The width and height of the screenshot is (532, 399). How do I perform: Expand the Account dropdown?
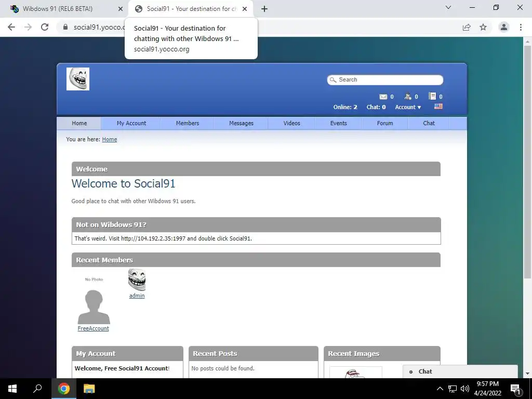click(408, 107)
